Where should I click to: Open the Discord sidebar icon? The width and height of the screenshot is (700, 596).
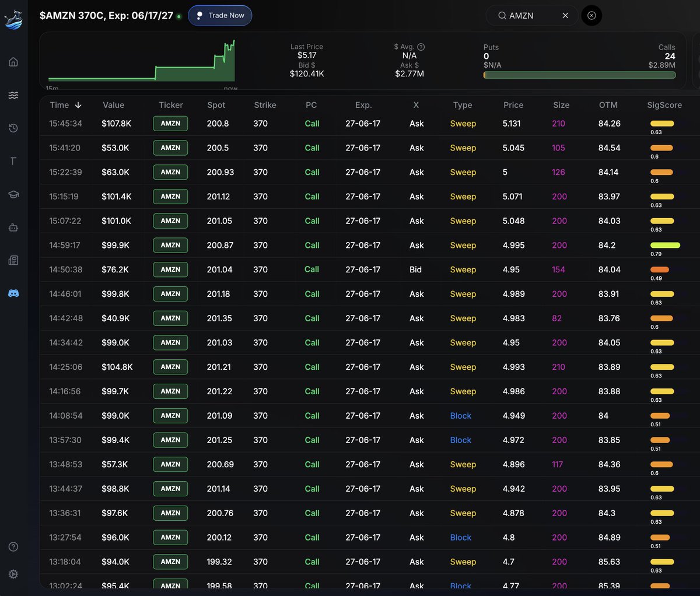coord(13,293)
